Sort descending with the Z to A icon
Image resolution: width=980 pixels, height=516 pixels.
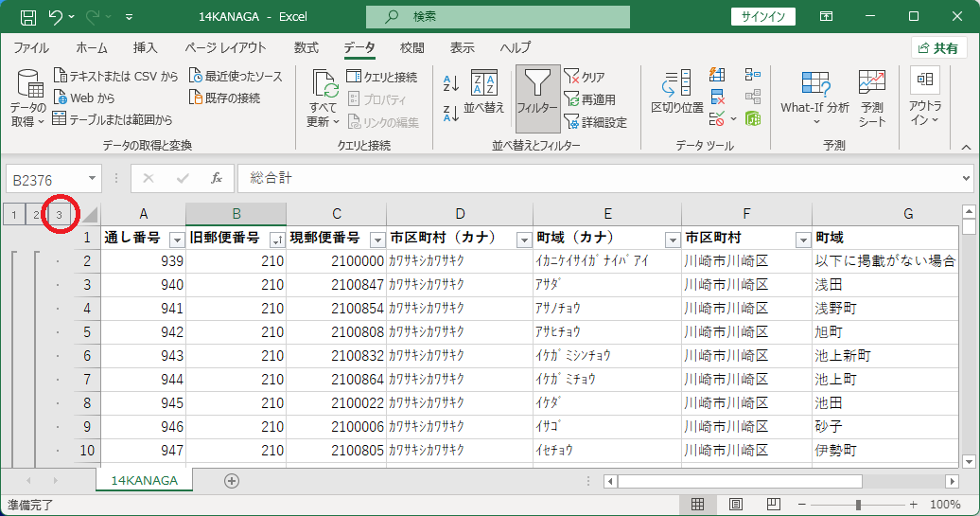pos(450,114)
